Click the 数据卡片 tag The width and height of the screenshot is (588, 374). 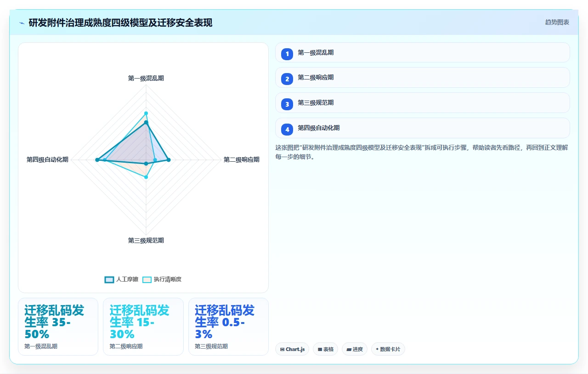[x=388, y=349]
